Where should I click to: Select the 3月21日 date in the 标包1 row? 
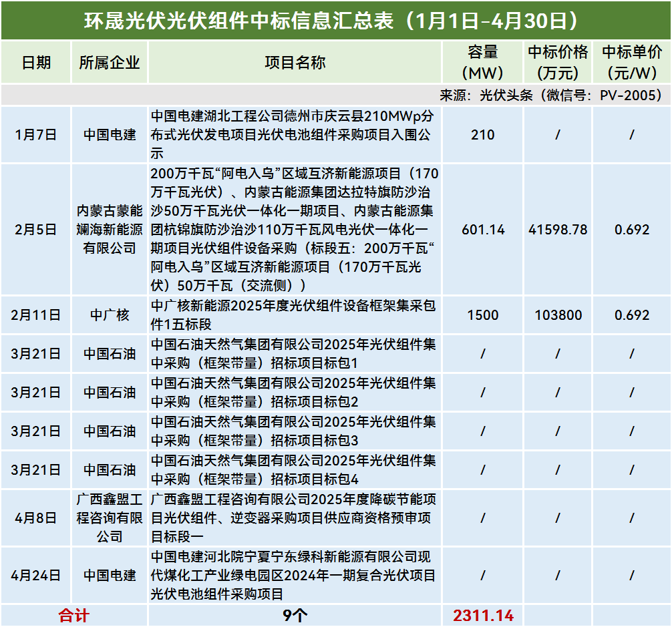[35, 354]
